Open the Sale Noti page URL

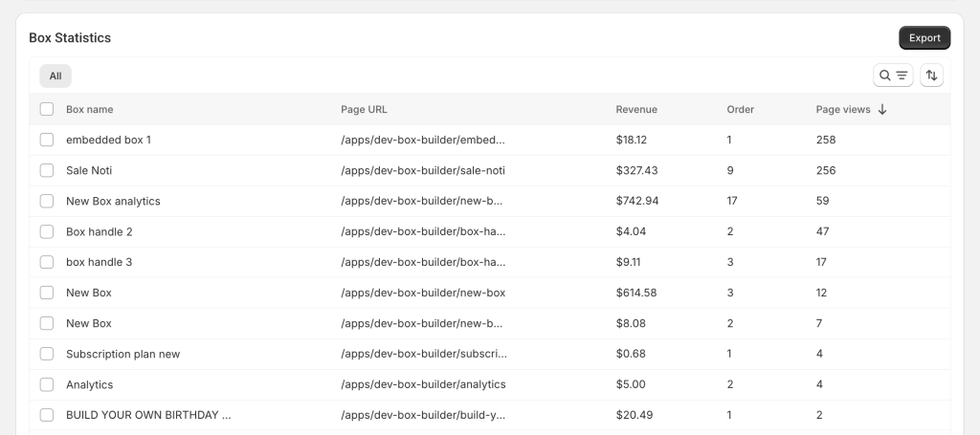click(x=422, y=170)
